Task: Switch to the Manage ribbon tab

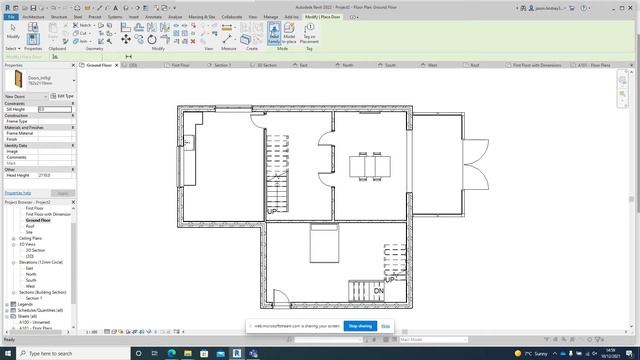Action: 271,17
